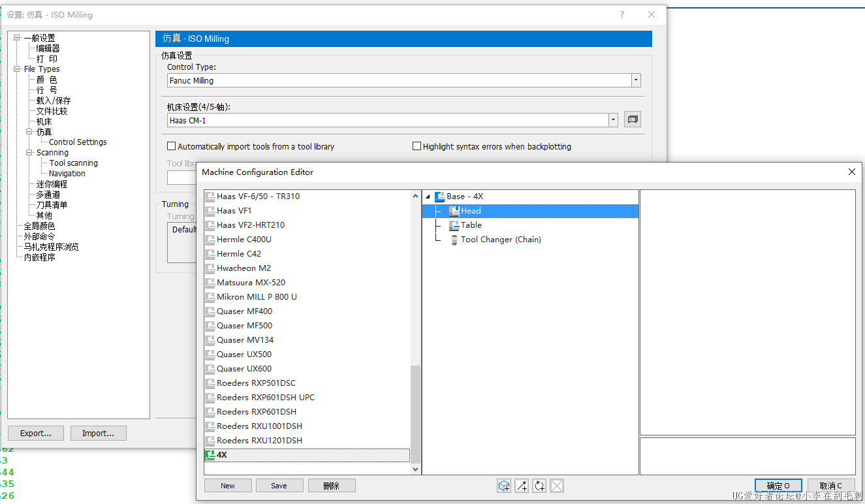
Task: Click the Tool Changer (Chain) icon
Action: point(454,240)
